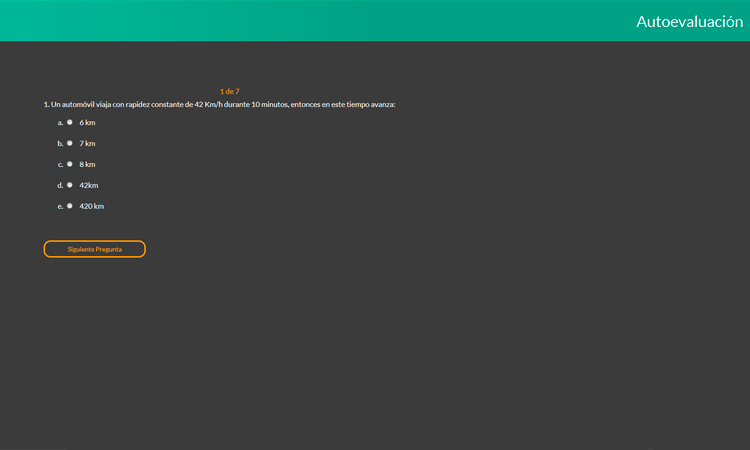Select the radio button for 6 km

69,122
